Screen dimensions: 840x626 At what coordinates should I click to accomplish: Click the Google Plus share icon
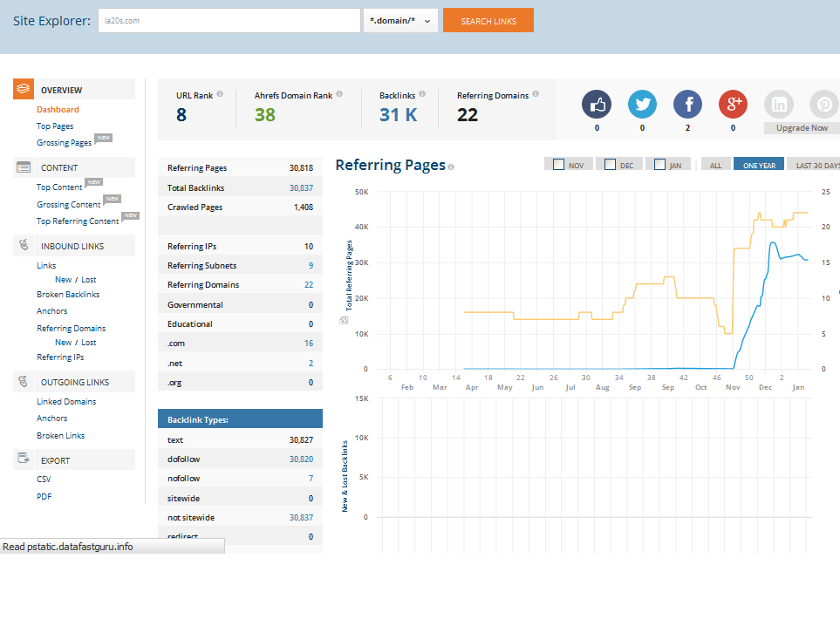733,105
